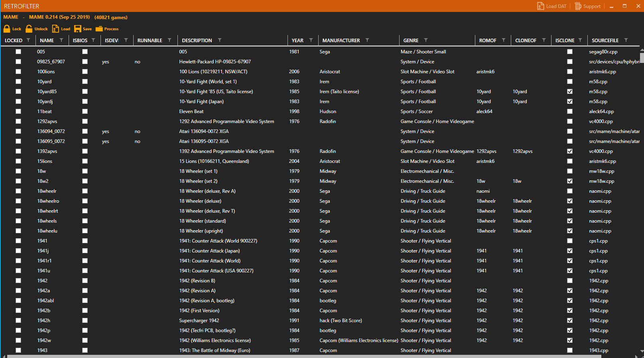Screen dimensions: 644x358
Task: Toggle LOCKED checkbox for 1941 row
Action: 18,241
